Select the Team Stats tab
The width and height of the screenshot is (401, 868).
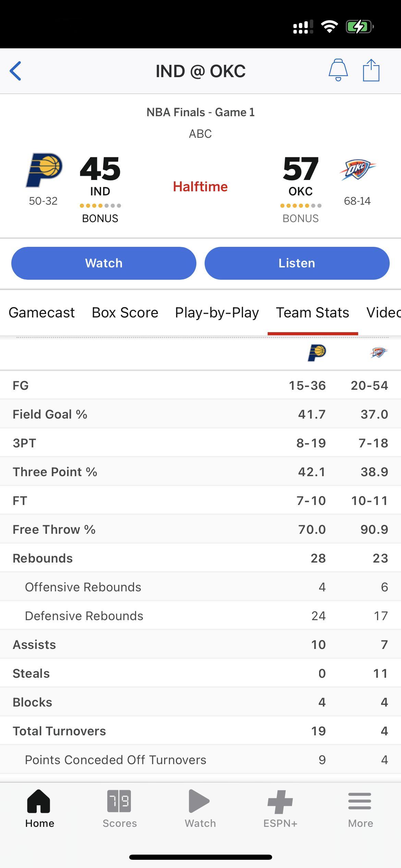point(313,313)
